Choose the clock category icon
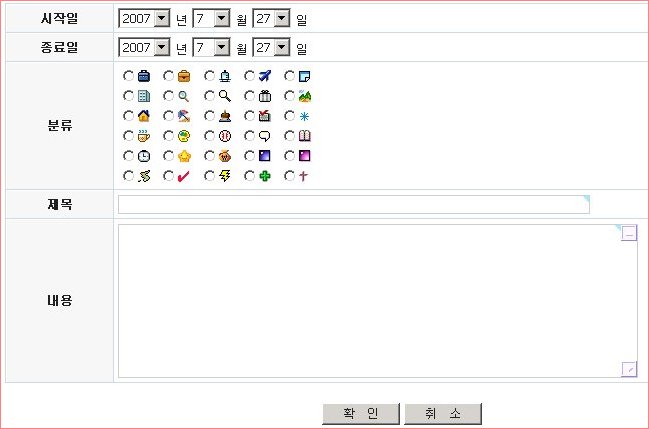The width and height of the screenshot is (649, 429). tap(143, 156)
